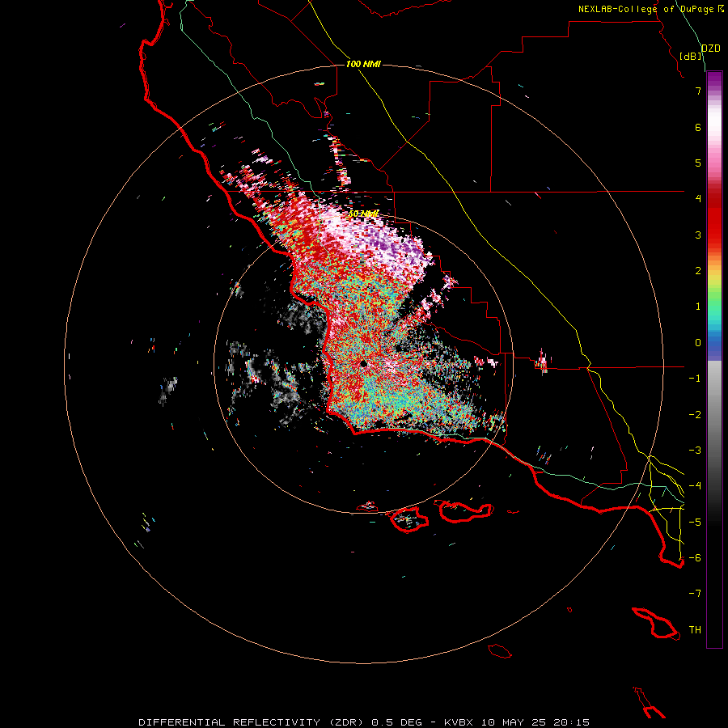The height and width of the screenshot is (728, 728).
Task: Click the '-3' value on color scale
Action: coord(695,451)
